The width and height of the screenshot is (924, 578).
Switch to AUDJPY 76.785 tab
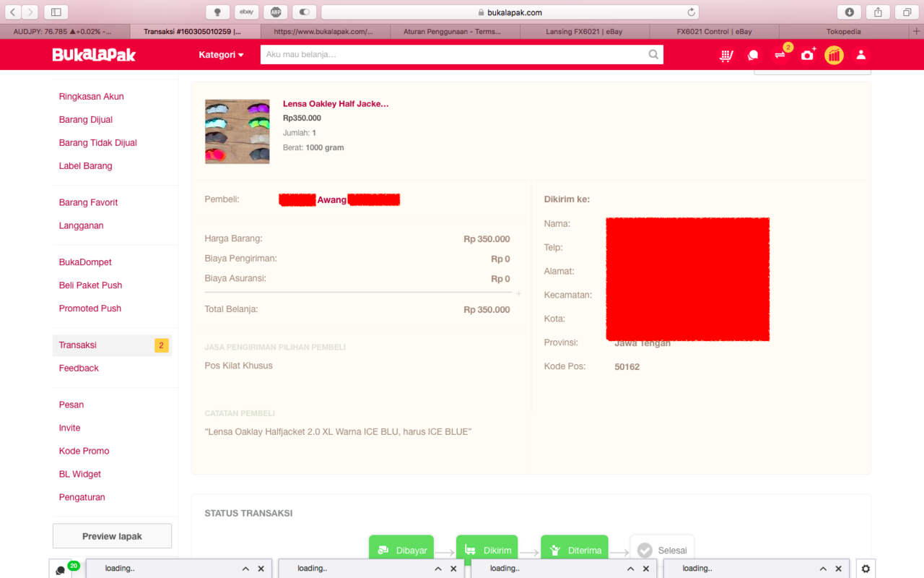(x=65, y=32)
